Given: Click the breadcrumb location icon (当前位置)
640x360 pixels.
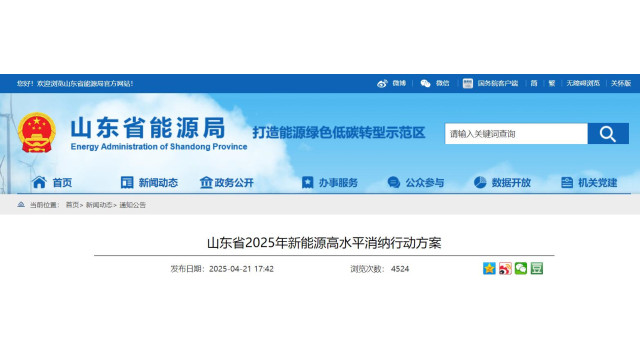Looking at the screenshot, I should 21,204.
